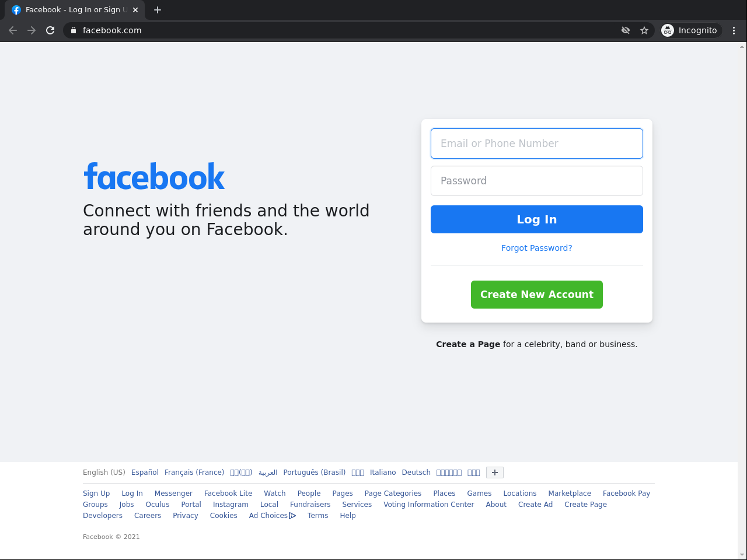Screen dimensions: 747x560
Task: Open the Portal footer link
Action: [191, 505]
